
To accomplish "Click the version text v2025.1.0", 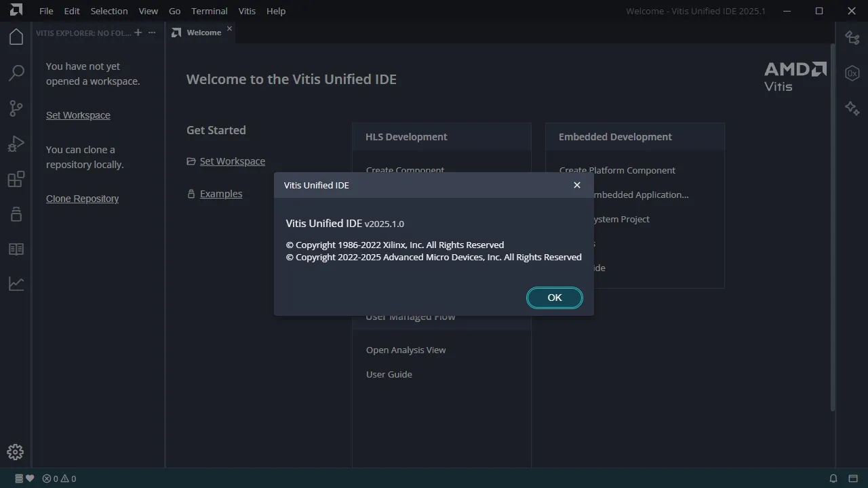I will (x=384, y=224).
